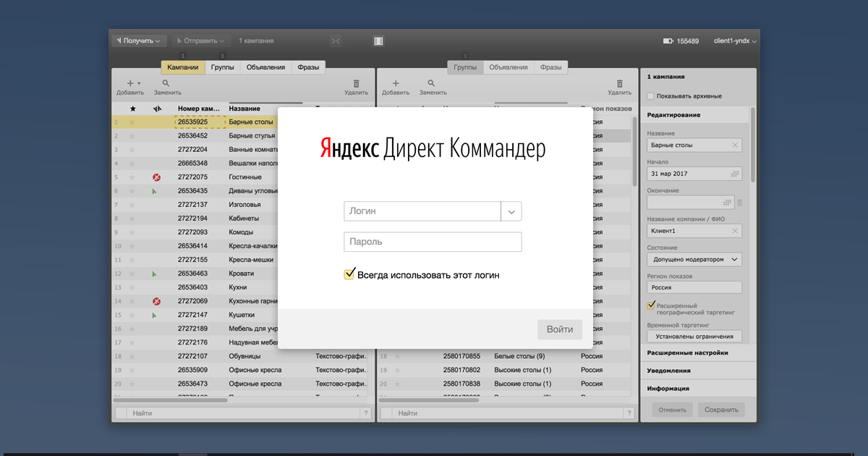Screen dimensions: 868x456
Task: Click Установлены ограничения button
Action: (x=694, y=336)
